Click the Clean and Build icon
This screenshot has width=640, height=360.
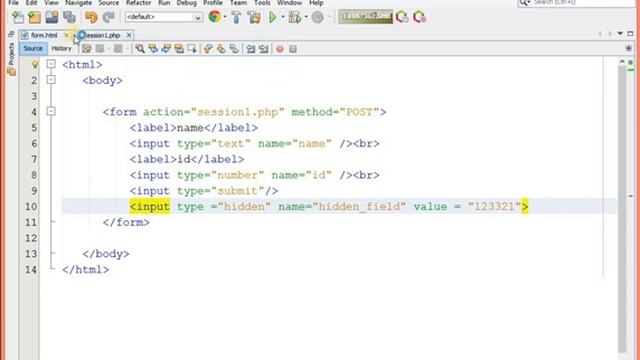tap(254, 17)
